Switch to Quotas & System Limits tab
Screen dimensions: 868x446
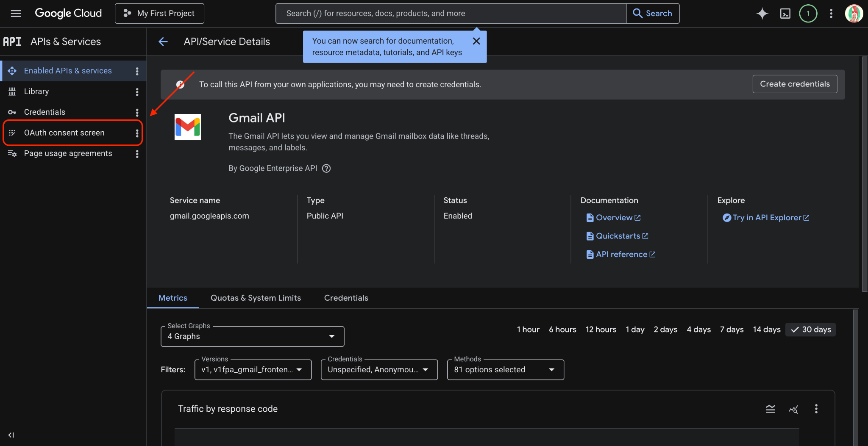tap(256, 298)
